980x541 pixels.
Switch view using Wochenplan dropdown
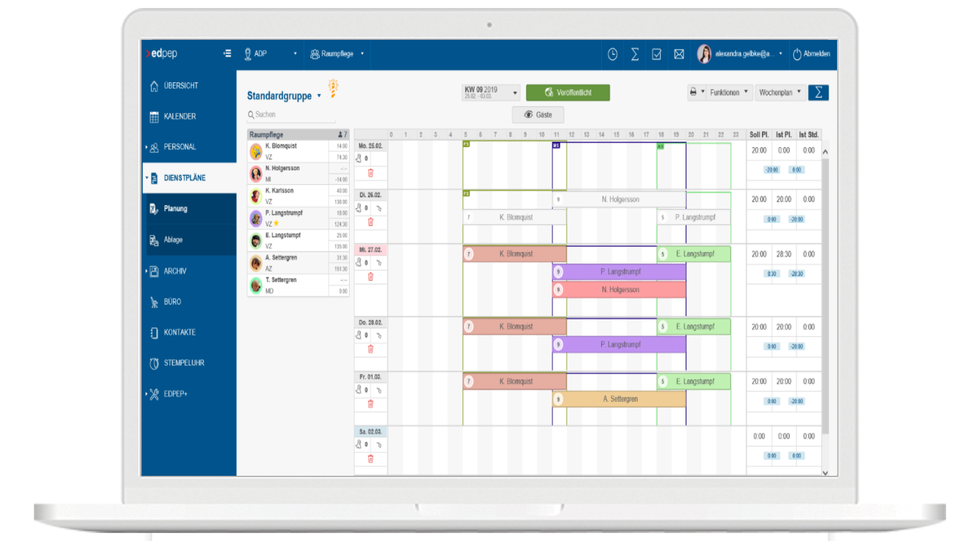780,92
